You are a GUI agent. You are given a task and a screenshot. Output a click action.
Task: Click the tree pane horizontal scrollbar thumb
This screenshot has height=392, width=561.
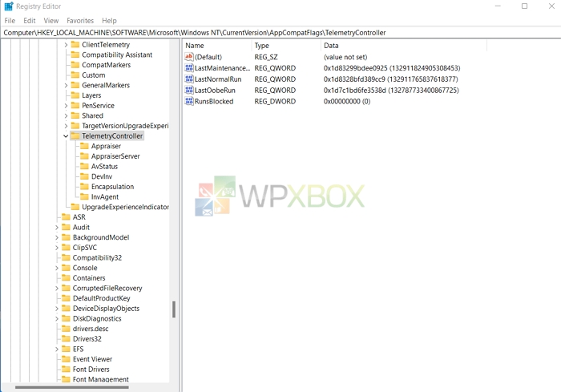click(x=71, y=387)
